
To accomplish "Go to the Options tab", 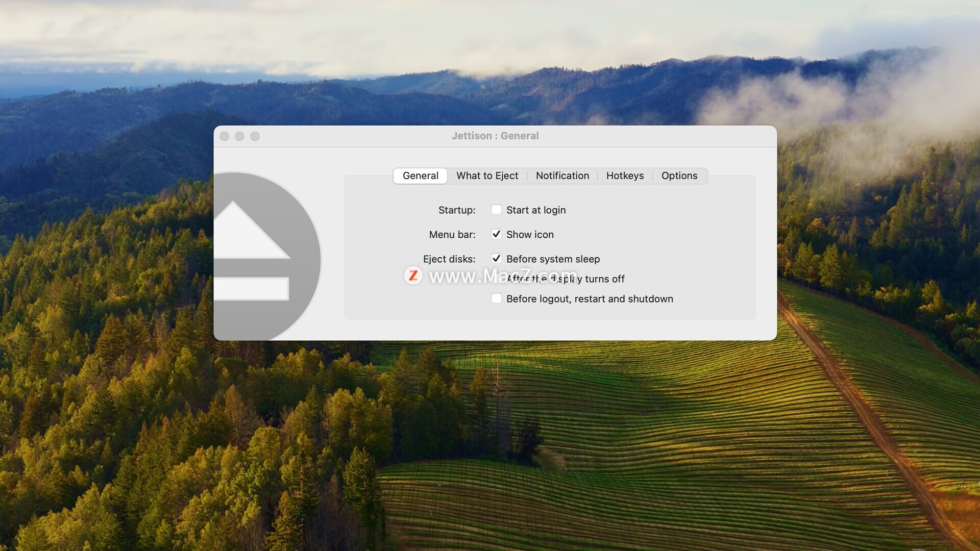I will point(679,176).
